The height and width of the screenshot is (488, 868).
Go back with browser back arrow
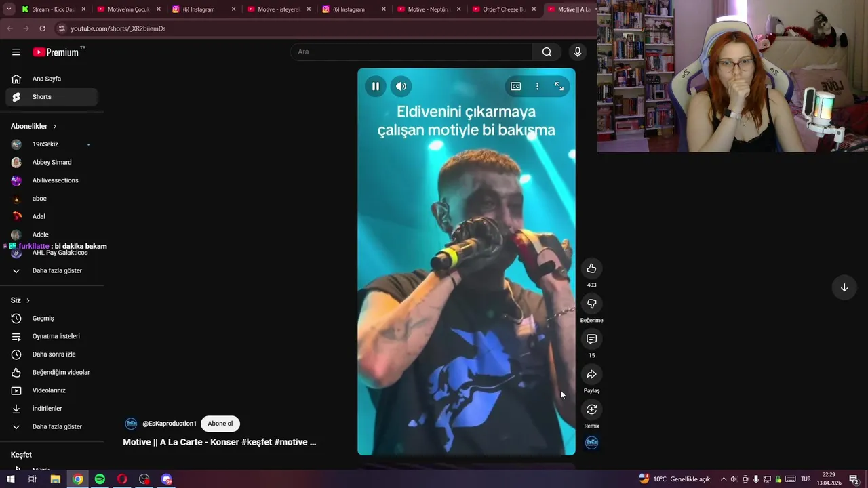click(9, 28)
